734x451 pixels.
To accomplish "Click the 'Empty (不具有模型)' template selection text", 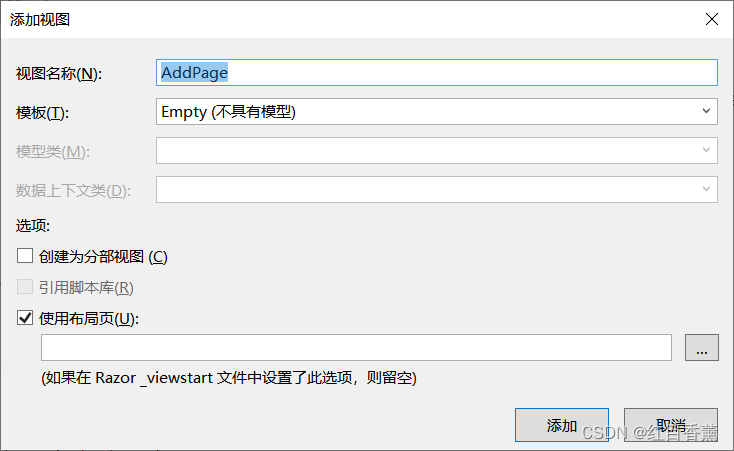I will click(x=229, y=112).
